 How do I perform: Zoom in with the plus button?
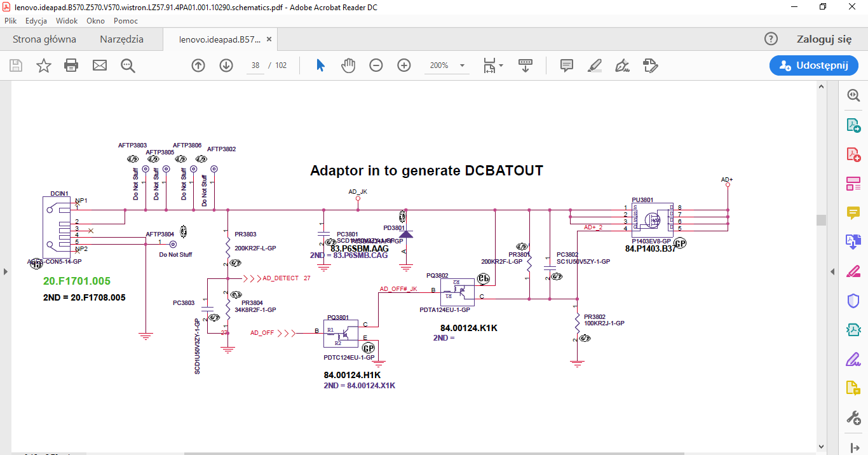(x=404, y=65)
